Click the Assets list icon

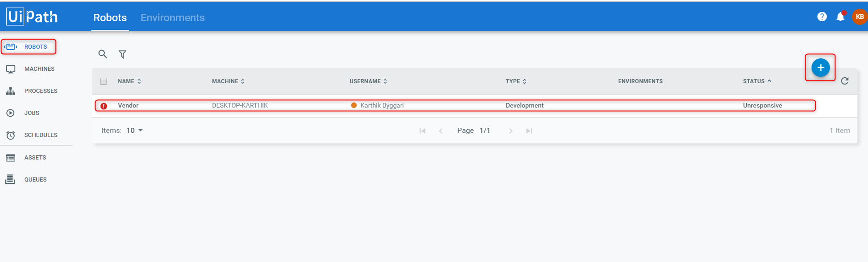(x=11, y=158)
